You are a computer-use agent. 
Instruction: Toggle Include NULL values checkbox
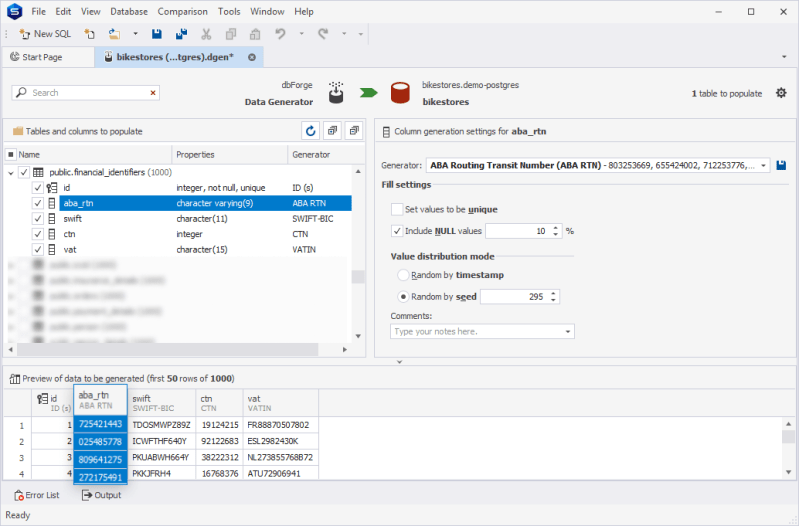point(397,231)
